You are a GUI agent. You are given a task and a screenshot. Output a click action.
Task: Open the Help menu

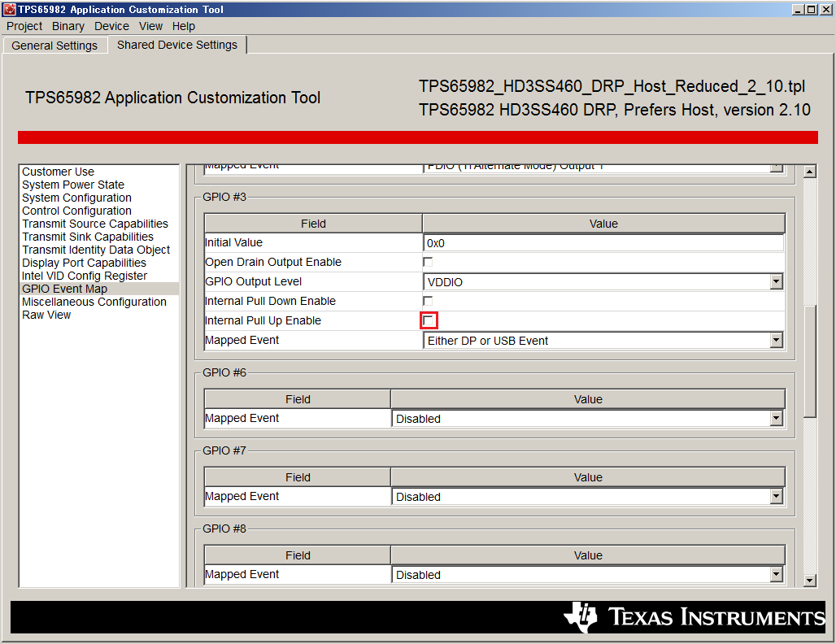(184, 26)
